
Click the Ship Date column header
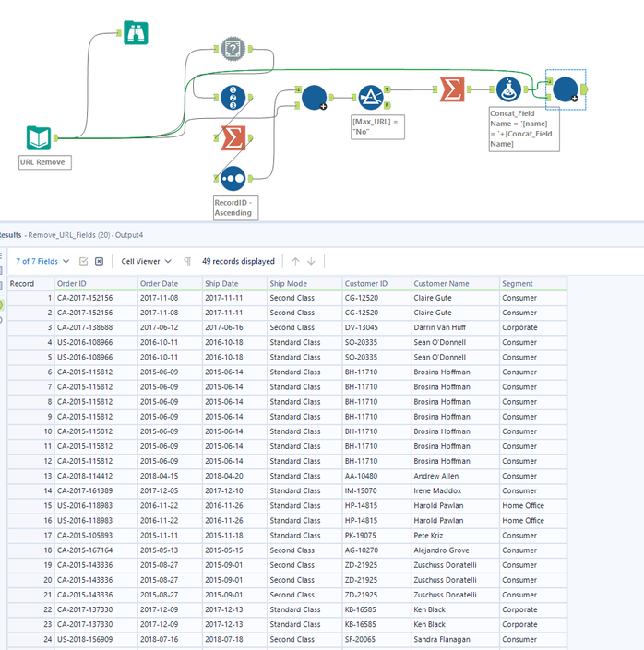(x=235, y=284)
